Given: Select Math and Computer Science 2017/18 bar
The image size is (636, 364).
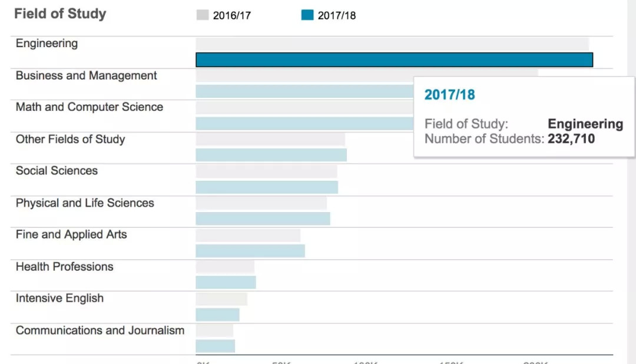Looking at the screenshot, I should 304,123.
